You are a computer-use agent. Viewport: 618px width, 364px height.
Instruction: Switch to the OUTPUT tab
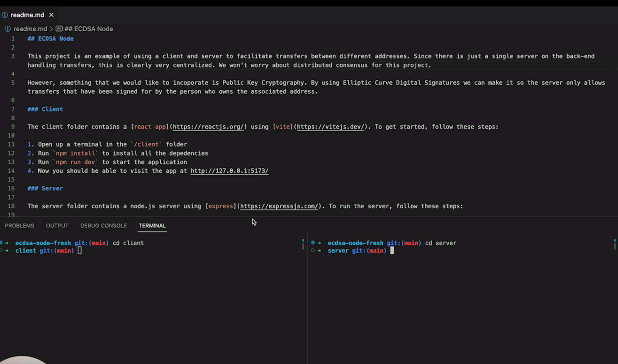tap(57, 226)
